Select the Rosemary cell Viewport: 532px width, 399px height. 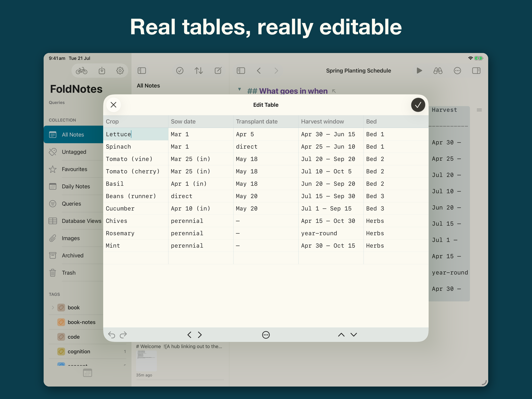coord(136,233)
